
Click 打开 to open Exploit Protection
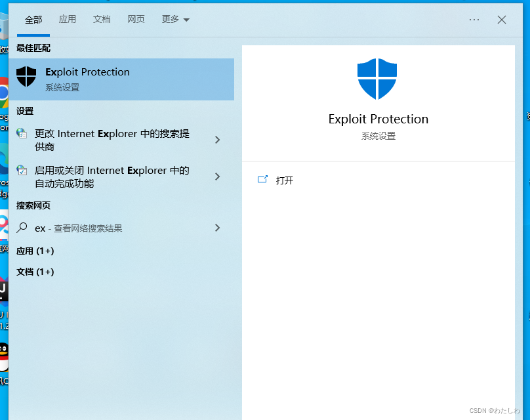(285, 180)
